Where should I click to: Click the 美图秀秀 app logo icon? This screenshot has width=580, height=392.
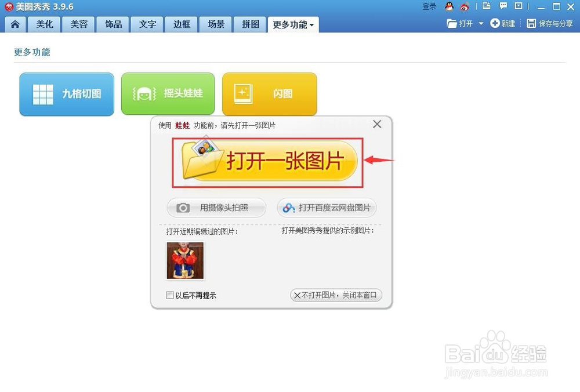pos(9,6)
